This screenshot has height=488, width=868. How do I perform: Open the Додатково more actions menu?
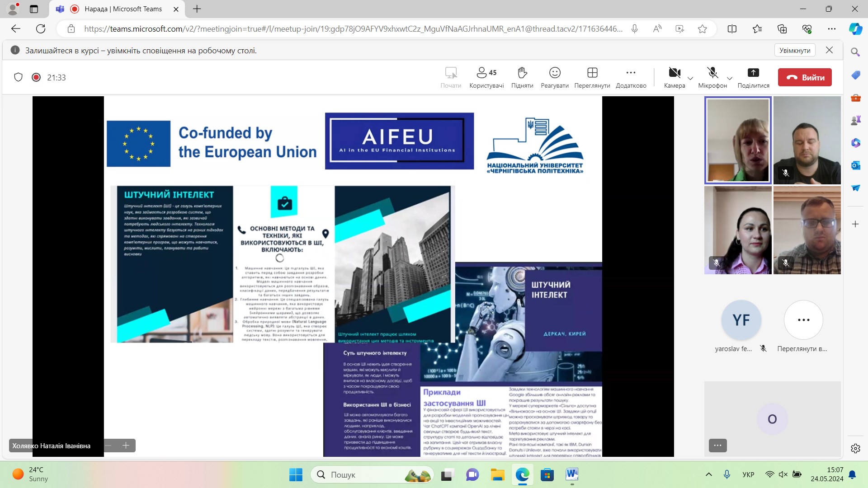[631, 77]
